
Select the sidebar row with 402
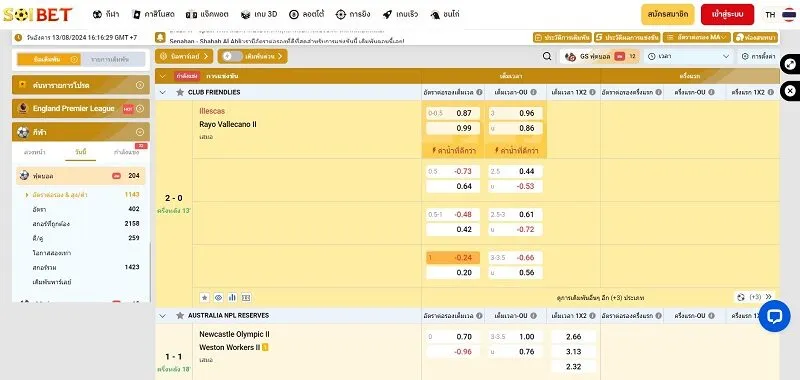[x=82, y=209]
